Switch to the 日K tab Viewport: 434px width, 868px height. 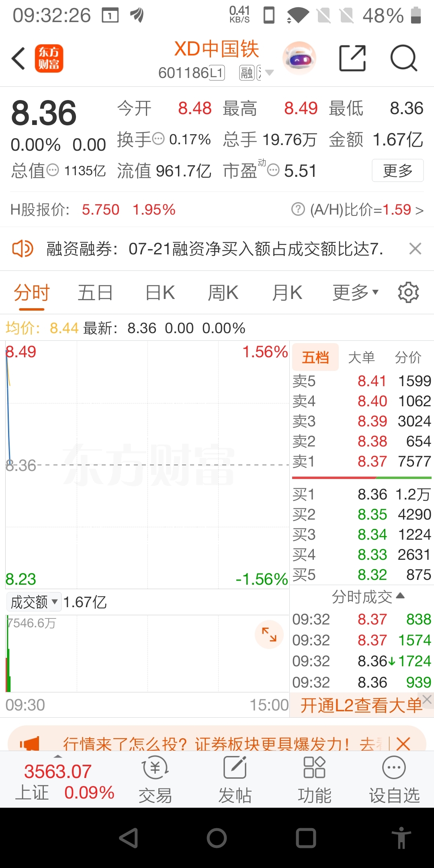click(160, 293)
